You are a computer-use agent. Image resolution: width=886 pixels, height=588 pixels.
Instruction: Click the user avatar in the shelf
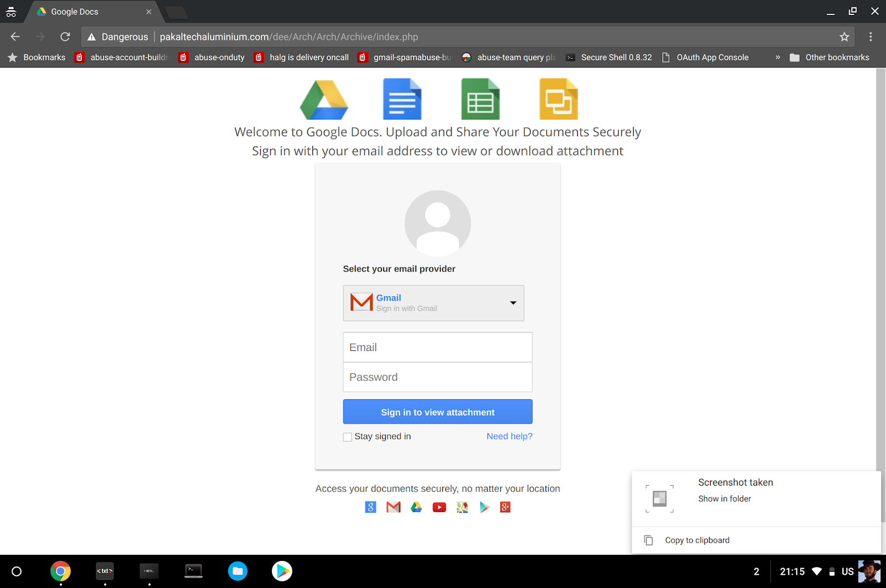coord(869,571)
